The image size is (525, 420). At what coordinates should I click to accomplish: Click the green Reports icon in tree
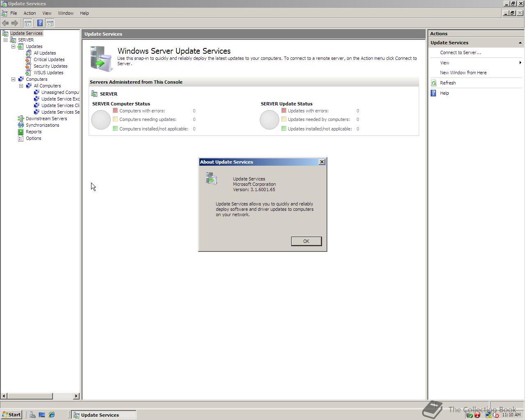[x=21, y=132]
